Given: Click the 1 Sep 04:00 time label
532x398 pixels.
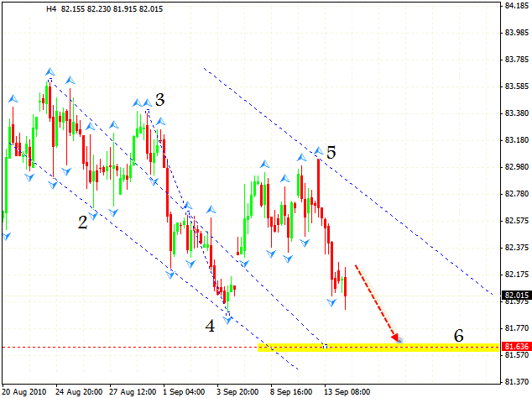Looking at the screenshot, I should tap(184, 392).
